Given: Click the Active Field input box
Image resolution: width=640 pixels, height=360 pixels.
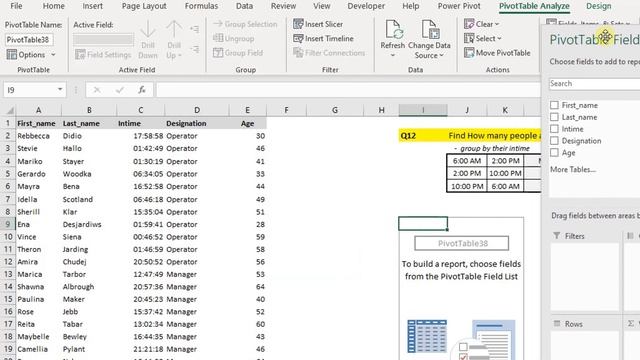Looking at the screenshot, I should [x=103, y=40].
